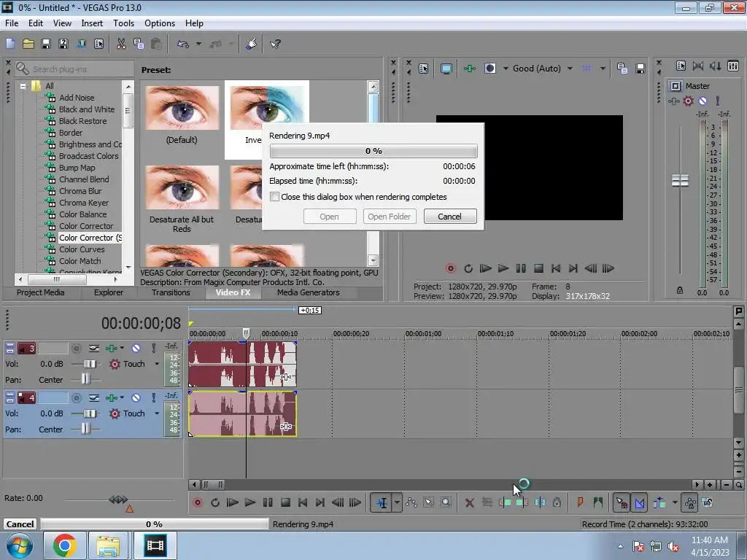Select Chroma Keyer plug-in
The image size is (747, 560).
pos(83,203)
